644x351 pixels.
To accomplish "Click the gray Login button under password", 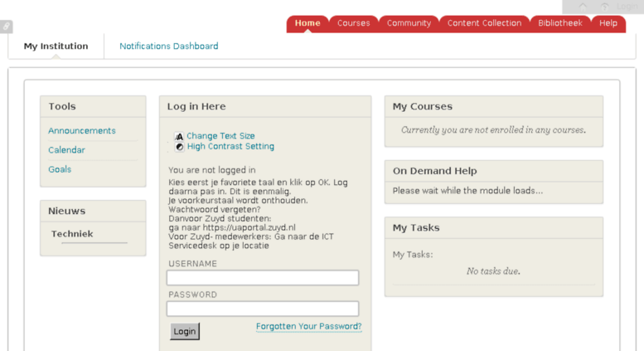I will point(185,331).
